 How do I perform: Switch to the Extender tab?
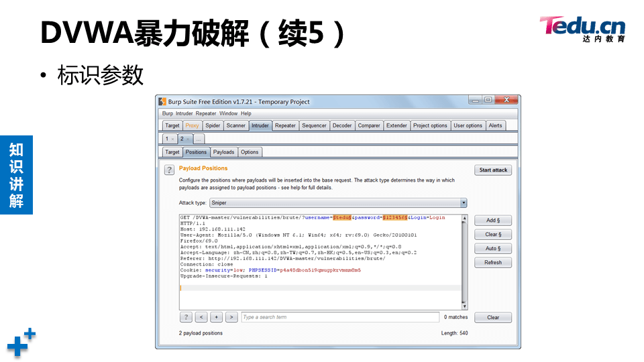396,125
